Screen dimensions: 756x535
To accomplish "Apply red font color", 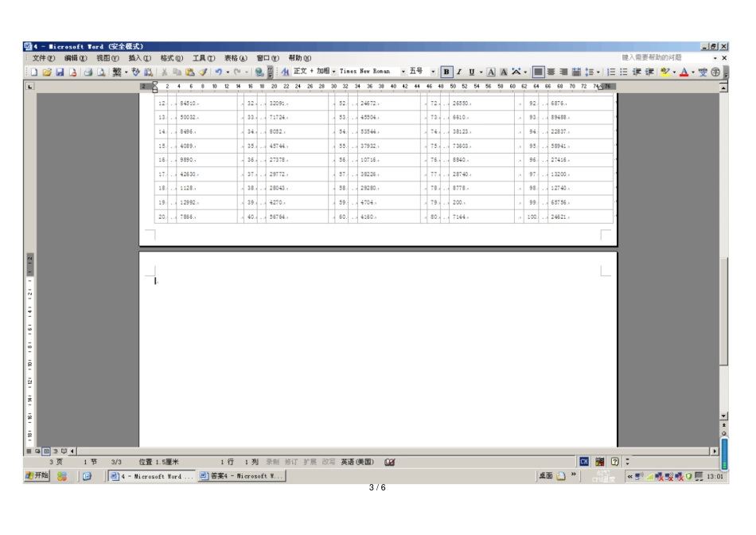I will tap(684, 72).
